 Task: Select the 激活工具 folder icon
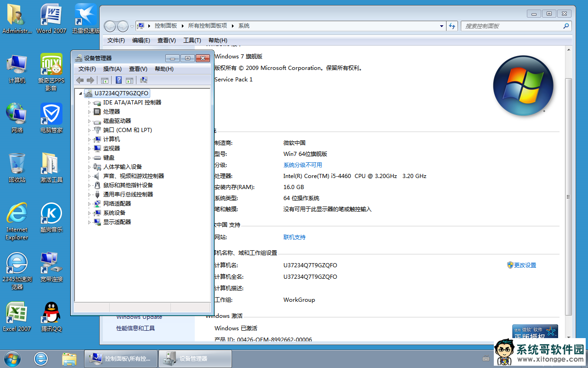51,168
